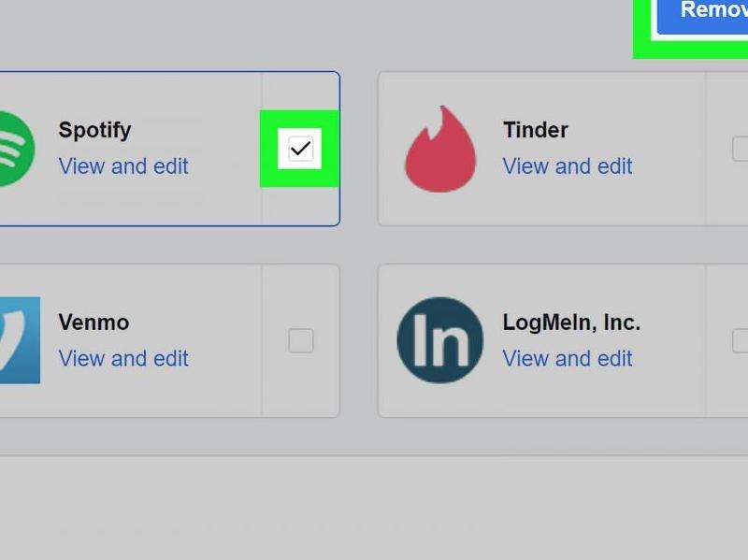Image resolution: width=748 pixels, height=560 pixels.
Task: Click the Venmo app name
Action: 93,323
